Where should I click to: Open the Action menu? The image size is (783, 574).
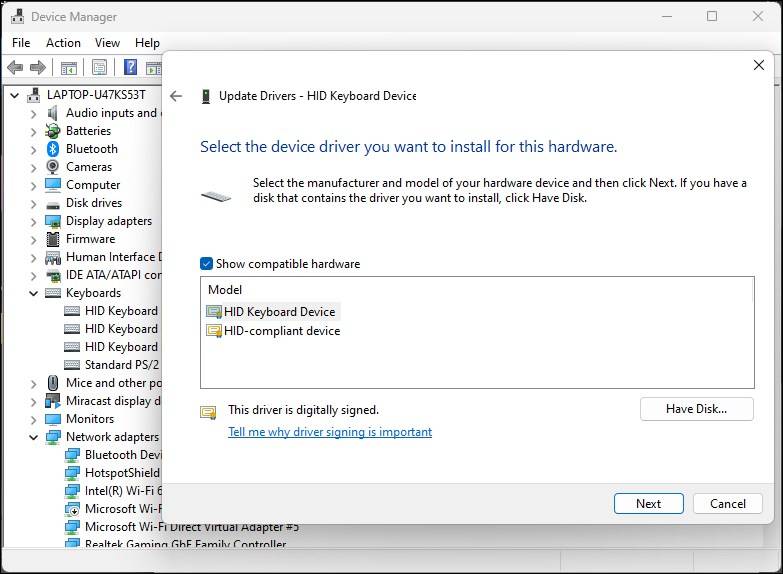[63, 43]
